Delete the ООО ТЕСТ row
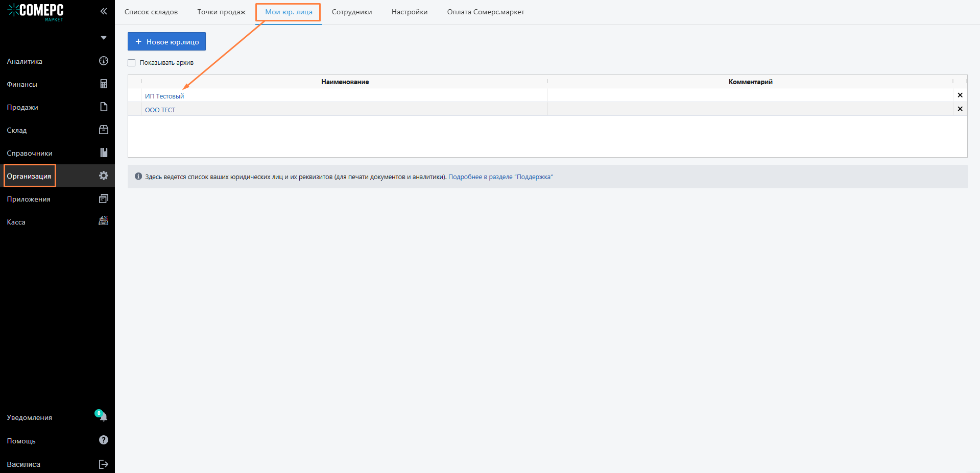The height and width of the screenshot is (473, 980). (960, 109)
